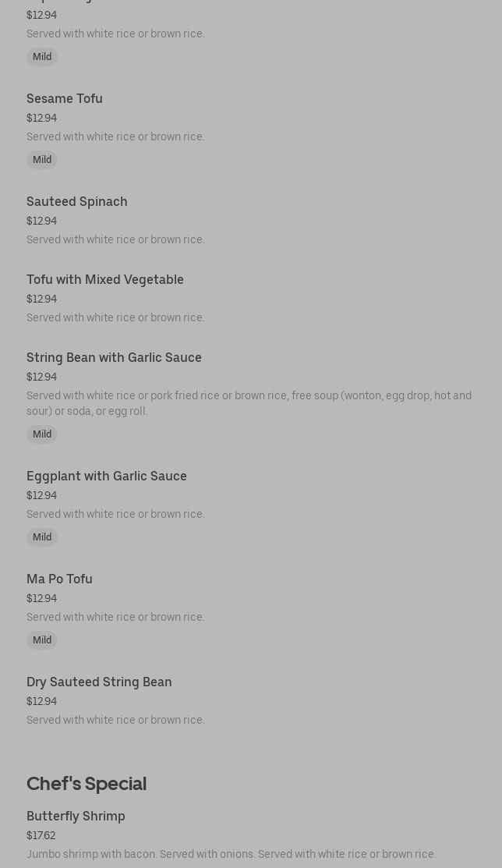Click Mild tag under Eggplant with Garlic Sauce
The height and width of the screenshot is (868, 502).
pyautogui.click(x=42, y=537)
